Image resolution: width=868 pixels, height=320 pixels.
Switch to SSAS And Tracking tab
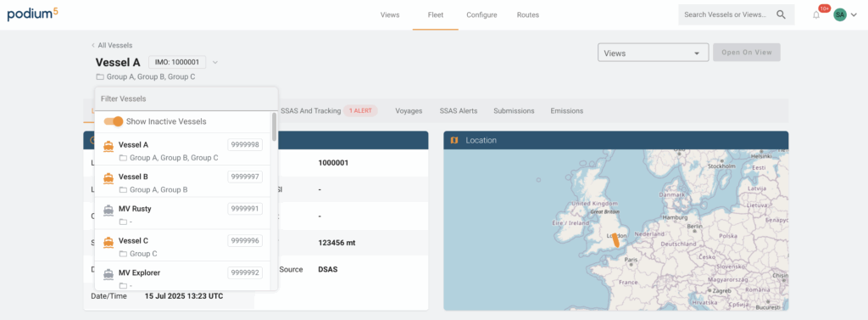(310, 111)
